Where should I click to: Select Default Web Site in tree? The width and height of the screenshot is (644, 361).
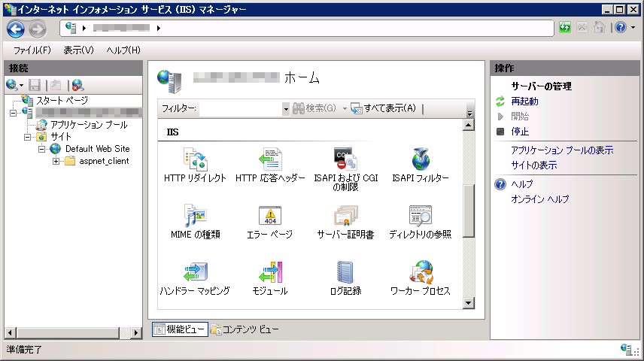point(97,149)
